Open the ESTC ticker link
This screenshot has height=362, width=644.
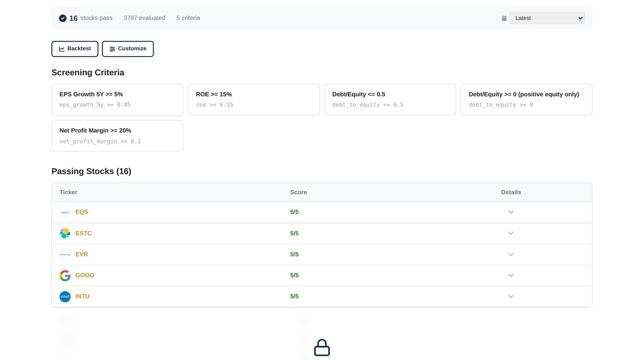tap(83, 233)
